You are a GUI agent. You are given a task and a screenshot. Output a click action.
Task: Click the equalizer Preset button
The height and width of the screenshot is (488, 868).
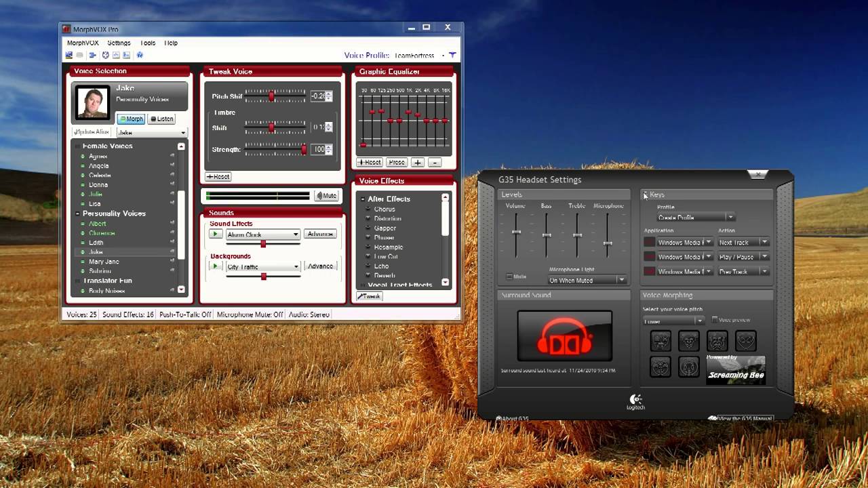[x=397, y=163]
